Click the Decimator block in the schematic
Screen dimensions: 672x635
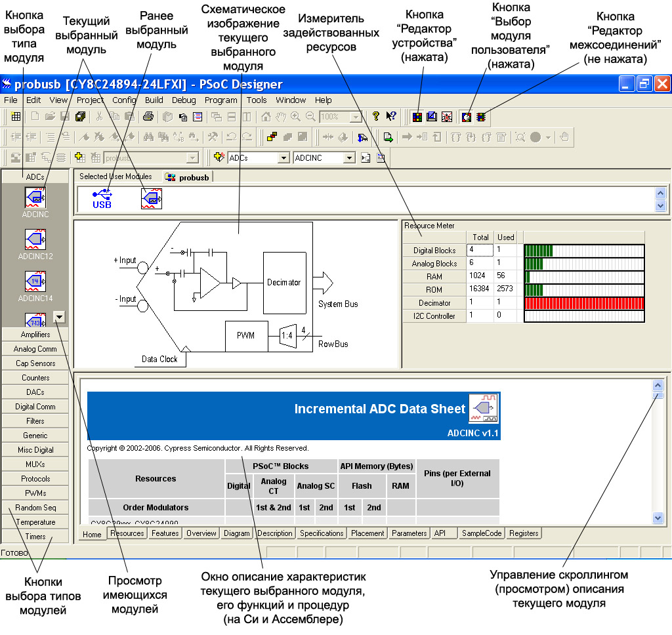click(x=285, y=283)
